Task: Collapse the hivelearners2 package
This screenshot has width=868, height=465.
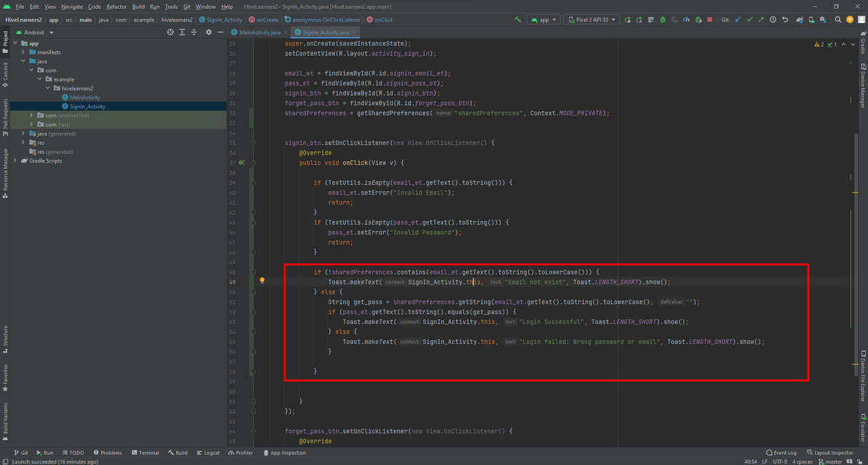Action: (48, 88)
